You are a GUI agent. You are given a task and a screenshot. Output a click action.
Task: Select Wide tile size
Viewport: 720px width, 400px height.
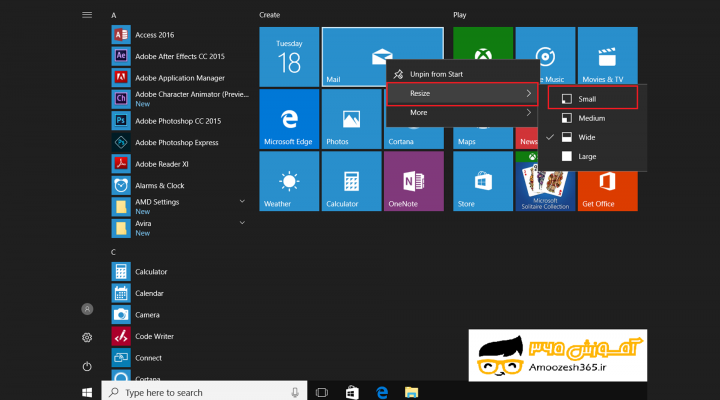point(592,137)
